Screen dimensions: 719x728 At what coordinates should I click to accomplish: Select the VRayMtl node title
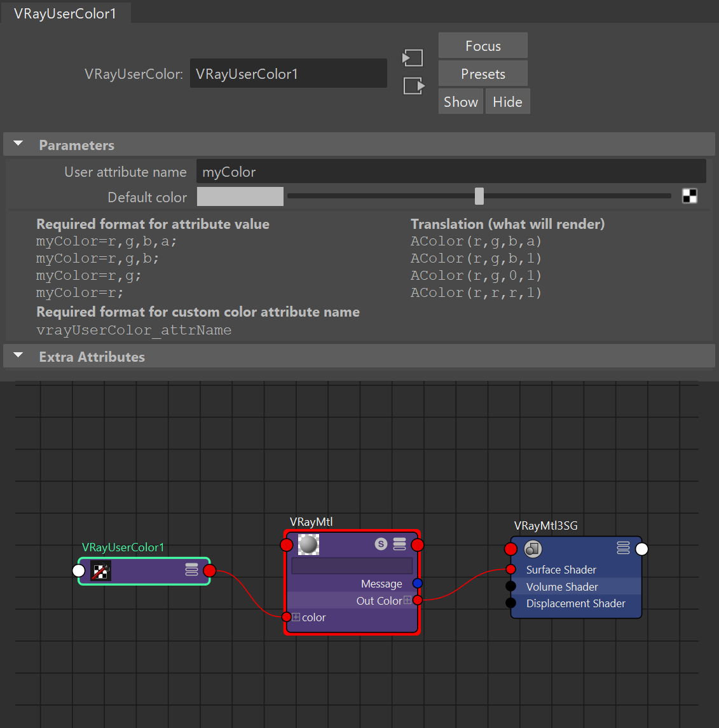click(x=311, y=522)
